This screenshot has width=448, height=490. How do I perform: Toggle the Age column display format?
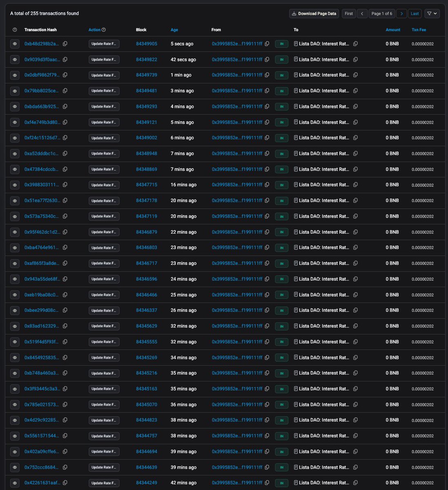[174, 30]
